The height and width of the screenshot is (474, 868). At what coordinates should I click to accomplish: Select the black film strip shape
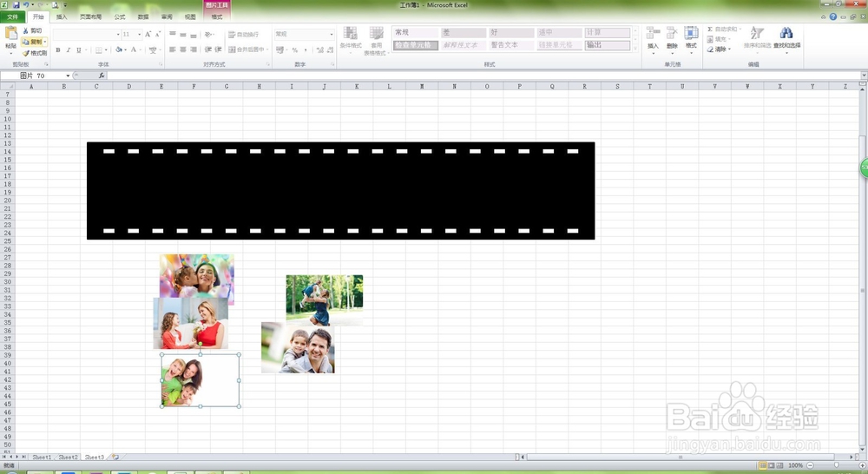[x=340, y=190]
